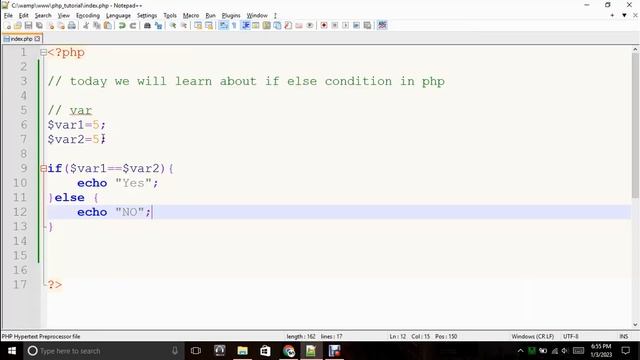The width and height of the screenshot is (640, 360).
Task: Cut the selection using the scissors icon
Action: tap(86, 26)
